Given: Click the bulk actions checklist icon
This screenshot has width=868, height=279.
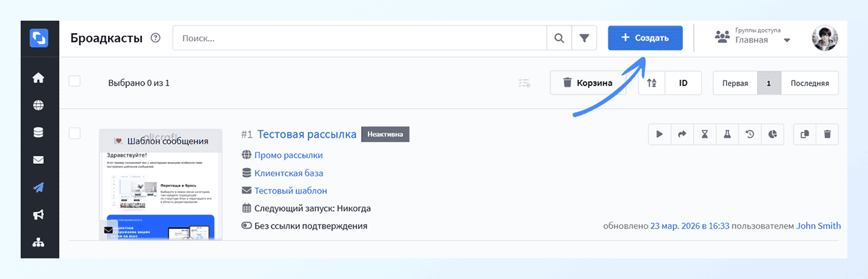Looking at the screenshot, I should click(x=524, y=83).
